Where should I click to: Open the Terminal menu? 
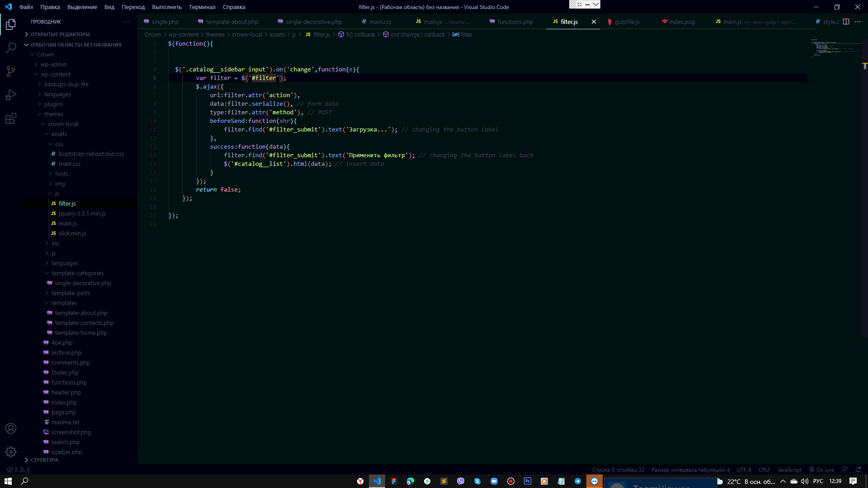click(x=202, y=7)
